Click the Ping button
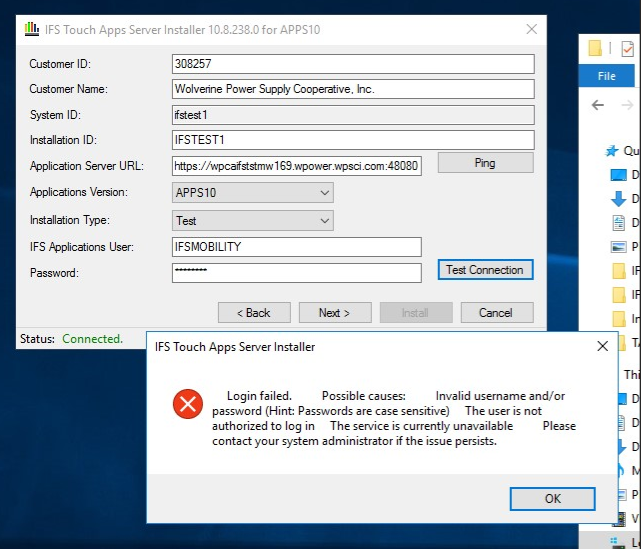This screenshot has width=641, height=549. coord(486,163)
